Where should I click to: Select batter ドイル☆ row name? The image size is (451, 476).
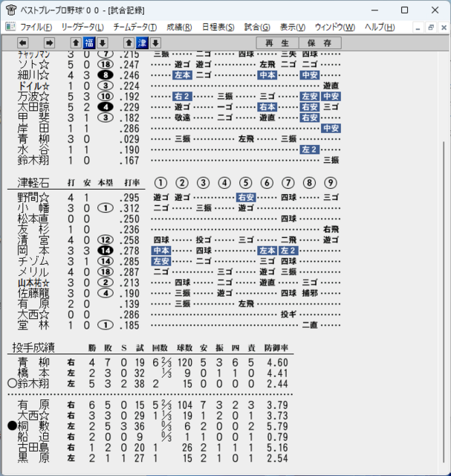click(x=33, y=86)
